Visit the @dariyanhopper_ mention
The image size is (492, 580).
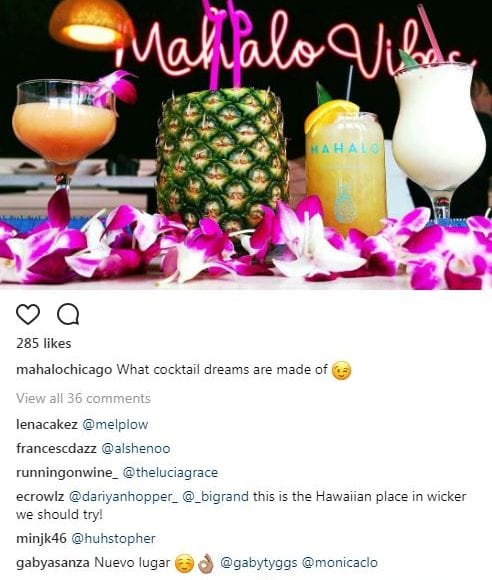click(x=123, y=497)
